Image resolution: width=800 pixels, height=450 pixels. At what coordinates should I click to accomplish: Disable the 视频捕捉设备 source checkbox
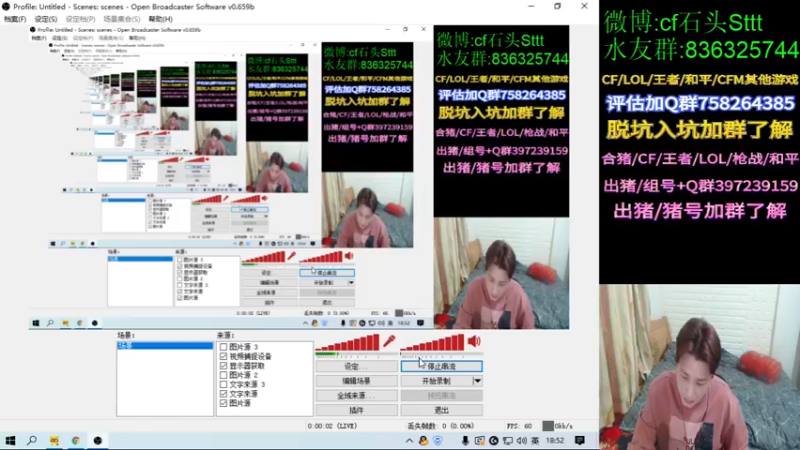[223, 356]
